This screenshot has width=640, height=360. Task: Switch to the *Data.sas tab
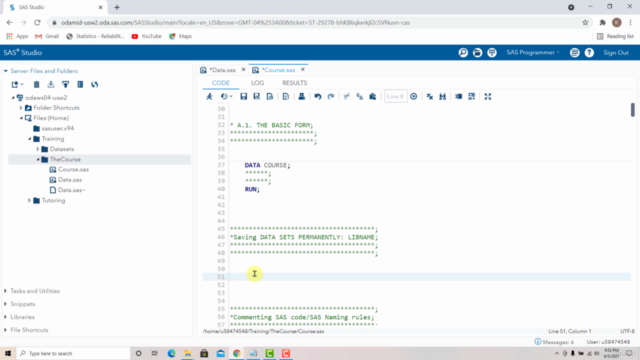click(222, 70)
